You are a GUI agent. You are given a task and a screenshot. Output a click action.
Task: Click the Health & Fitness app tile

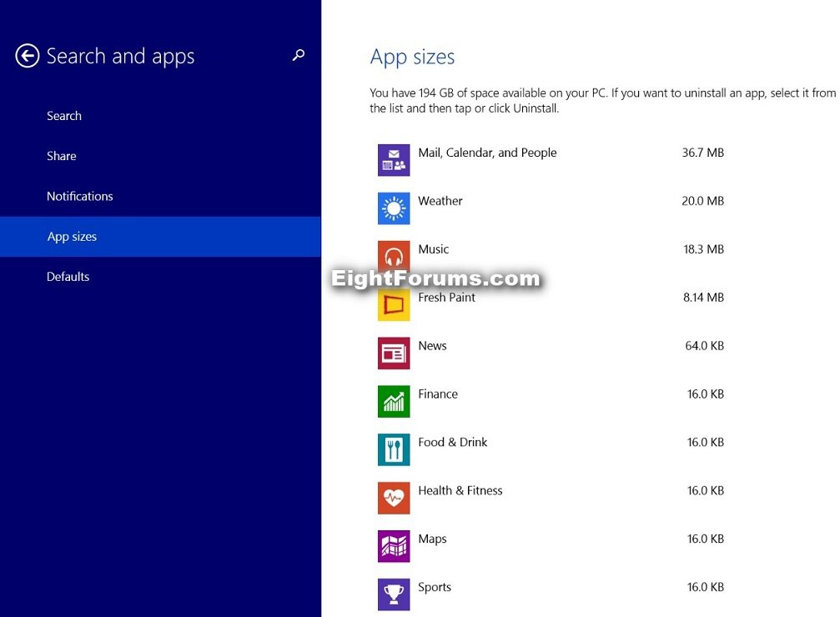click(393, 498)
